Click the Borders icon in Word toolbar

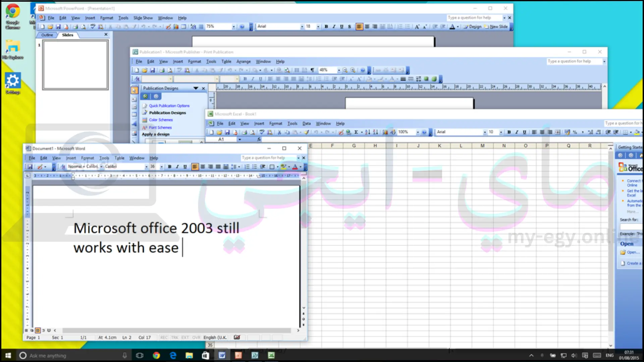[x=272, y=167]
